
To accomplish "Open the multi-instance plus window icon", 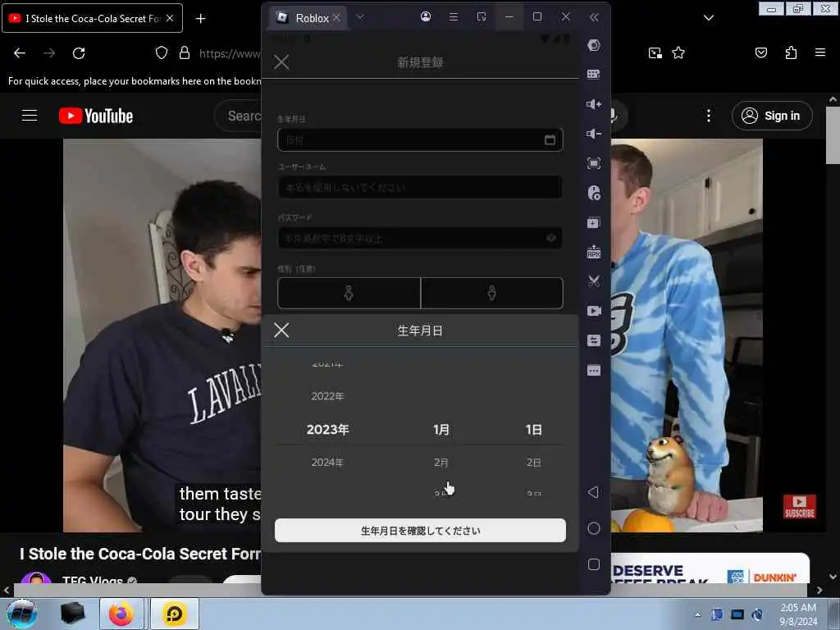I will click(594, 222).
